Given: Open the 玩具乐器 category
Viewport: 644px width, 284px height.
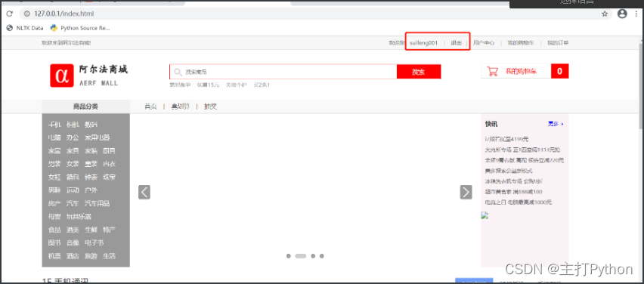Looking at the screenshot, I should [x=79, y=217].
